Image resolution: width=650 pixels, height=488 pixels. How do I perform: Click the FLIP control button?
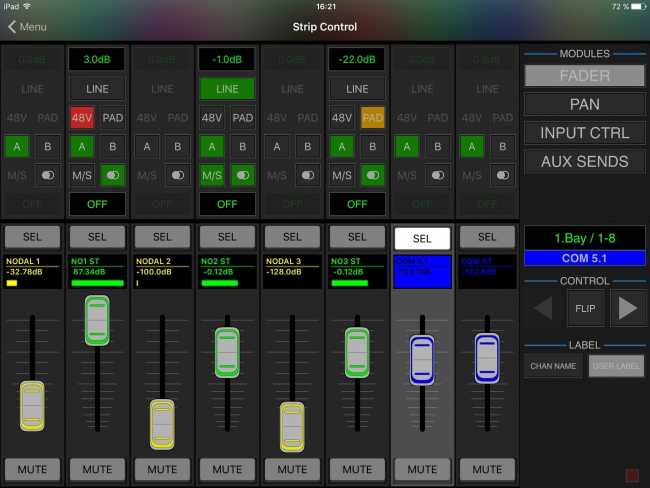pos(585,308)
